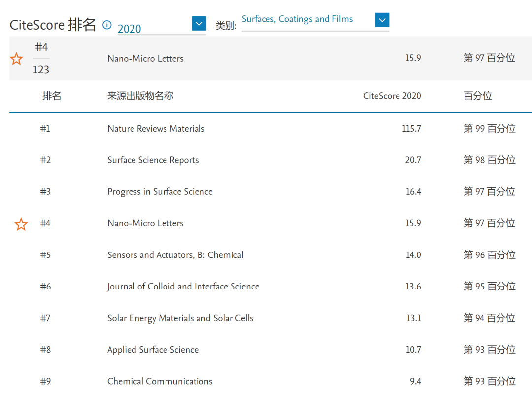
Task: Click the CiteScore 2020 column header
Action: point(392,96)
